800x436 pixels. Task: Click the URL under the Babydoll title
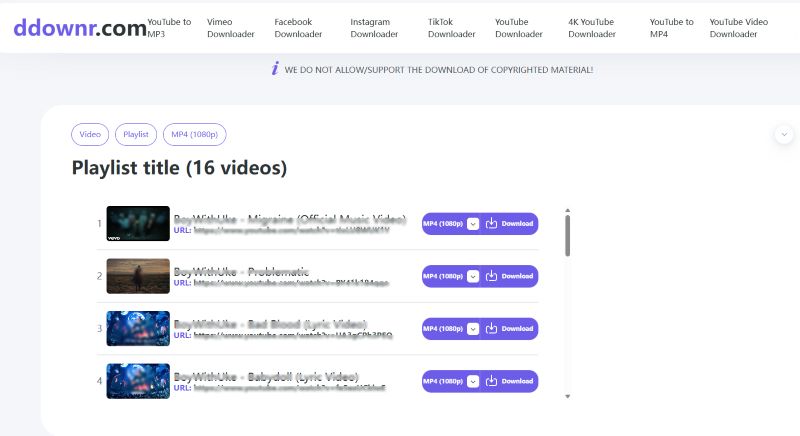(289, 388)
